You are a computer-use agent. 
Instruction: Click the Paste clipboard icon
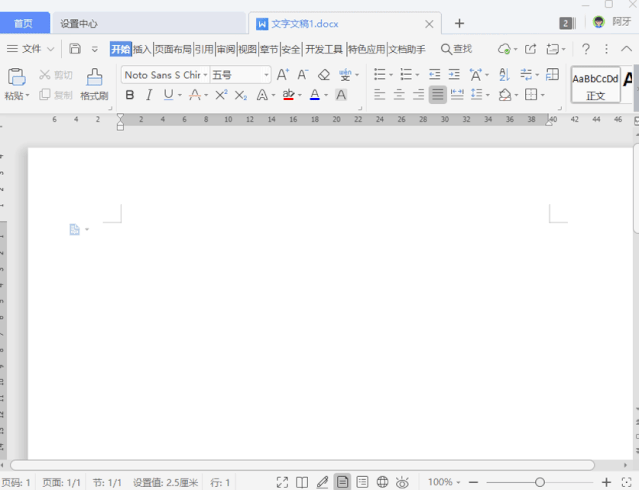click(x=16, y=78)
